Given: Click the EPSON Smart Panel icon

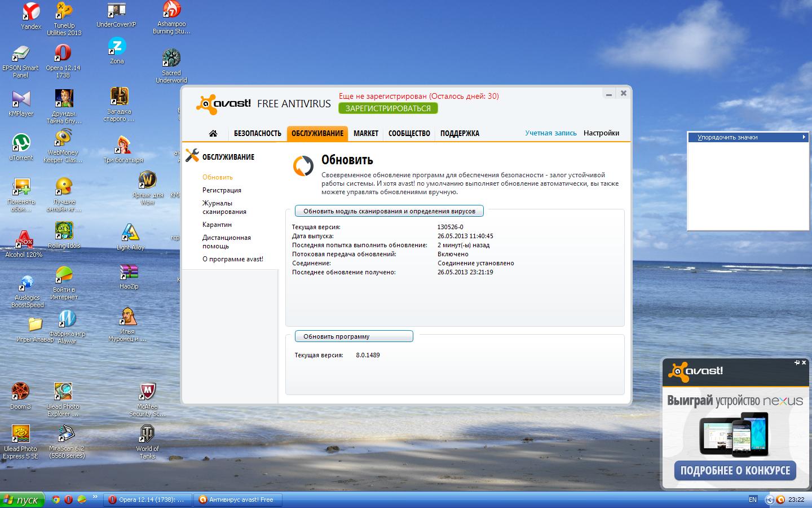Looking at the screenshot, I should (x=20, y=62).
